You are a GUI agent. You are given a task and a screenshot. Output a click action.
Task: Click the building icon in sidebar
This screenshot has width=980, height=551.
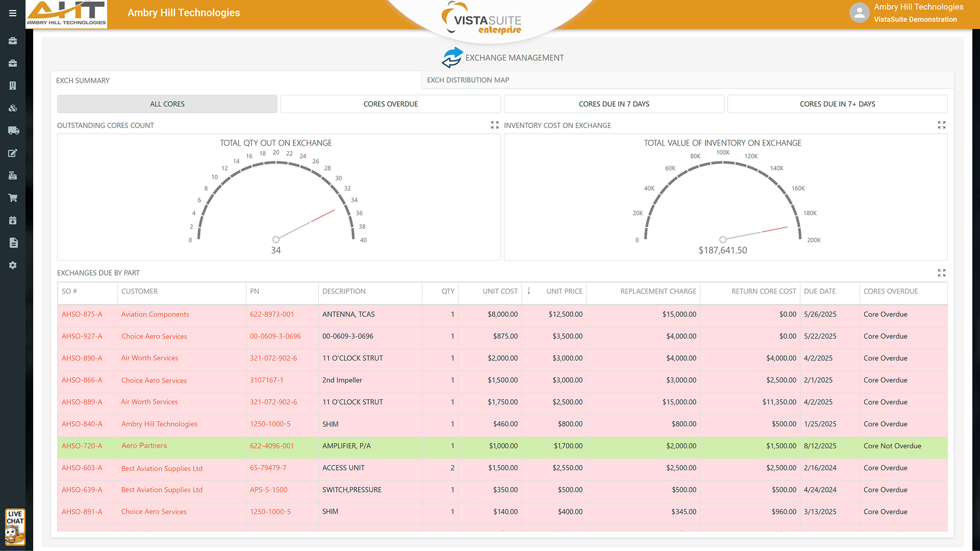[13, 86]
